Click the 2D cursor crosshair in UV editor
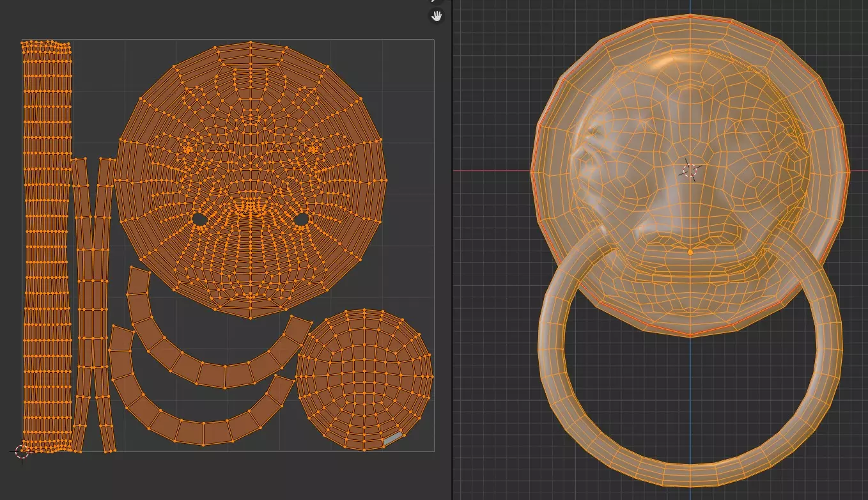Screen dimensions: 868x500 tap(22, 451)
